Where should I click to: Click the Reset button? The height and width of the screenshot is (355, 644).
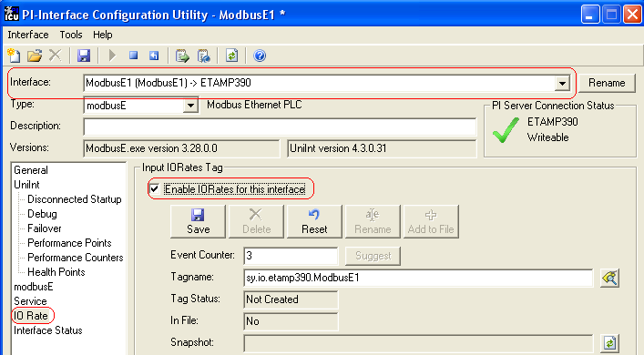(314, 221)
